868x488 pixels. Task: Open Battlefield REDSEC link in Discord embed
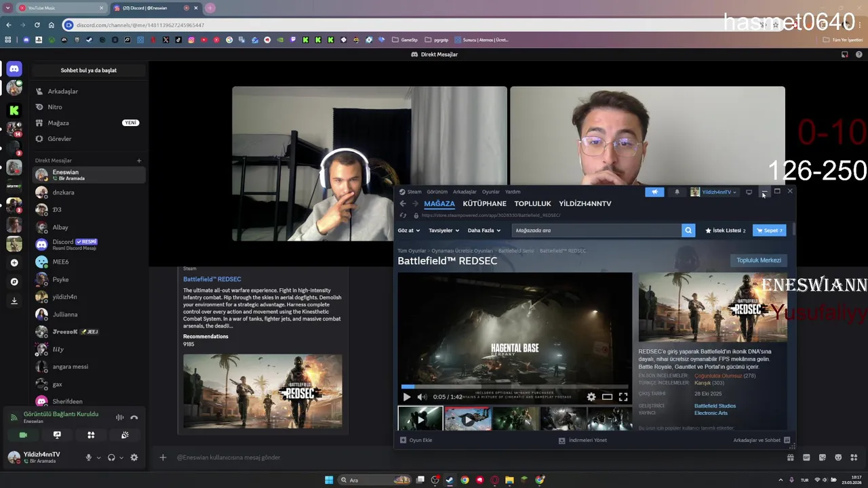[x=212, y=279]
